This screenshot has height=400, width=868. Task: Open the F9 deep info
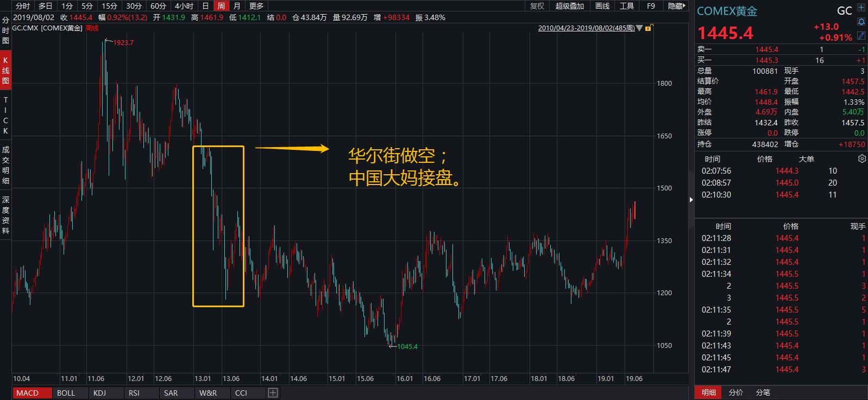coord(651,6)
